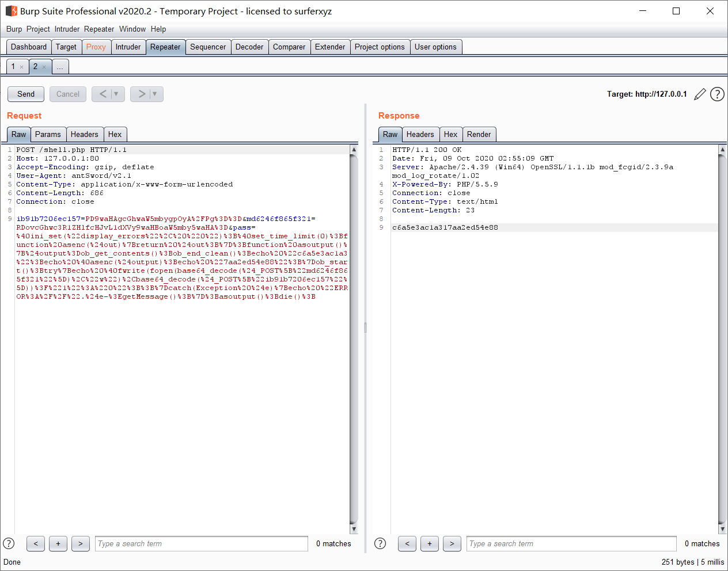Switch to the Comparer tab

coord(289,47)
